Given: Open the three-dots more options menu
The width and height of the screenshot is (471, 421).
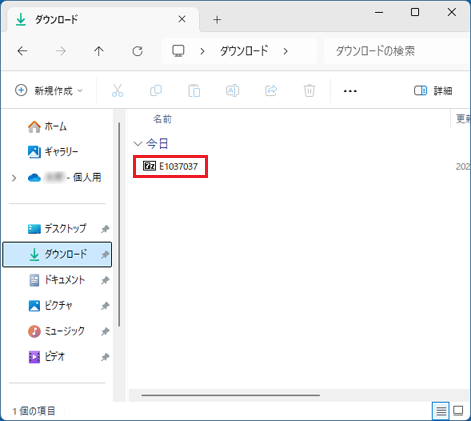Looking at the screenshot, I should pos(350,91).
